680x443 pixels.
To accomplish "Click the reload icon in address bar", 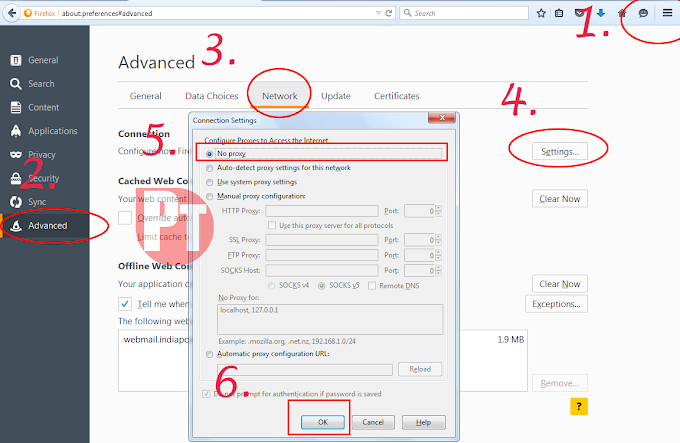I will click(389, 13).
